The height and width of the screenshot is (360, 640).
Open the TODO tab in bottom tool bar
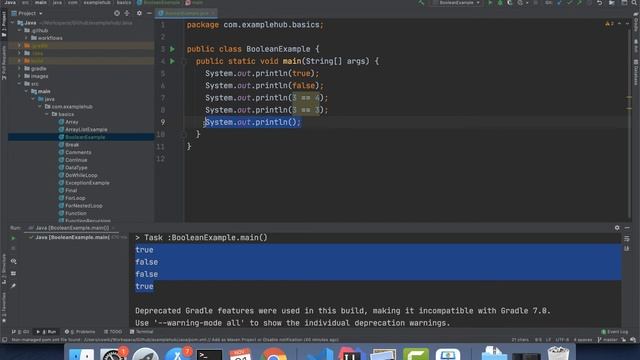[x=113, y=332]
